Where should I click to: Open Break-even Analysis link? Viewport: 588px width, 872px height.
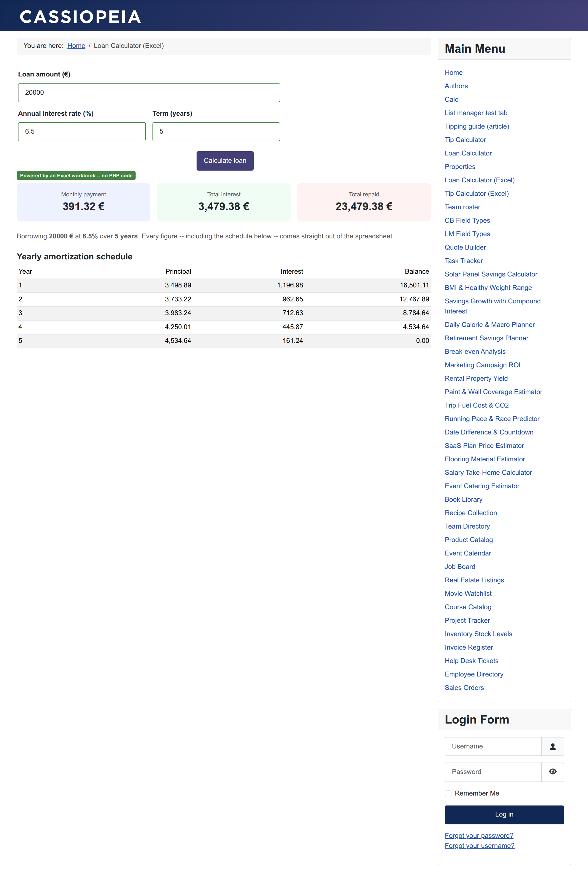click(x=475, y=352)
